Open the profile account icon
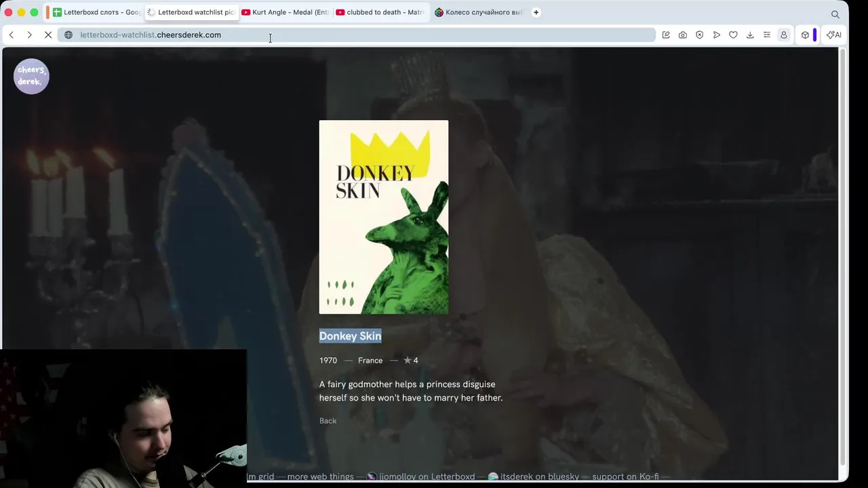 click(x=784, y=35)
